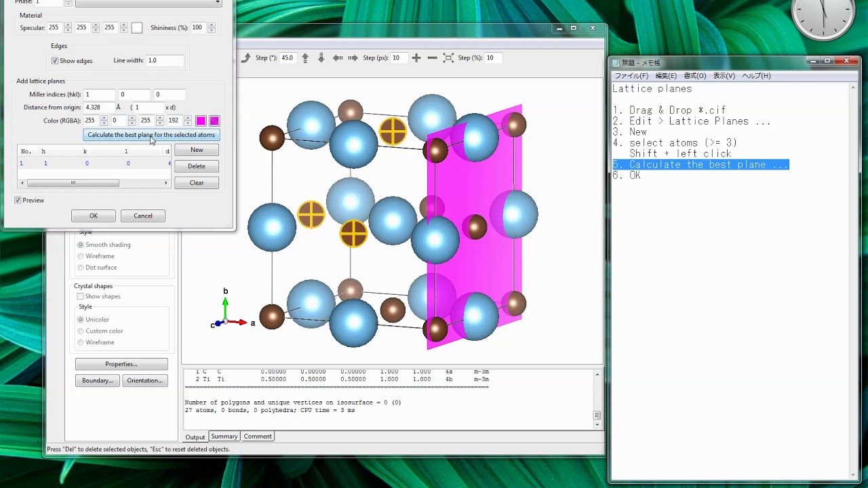Open the Orientation... button

[x=145, y=381]
